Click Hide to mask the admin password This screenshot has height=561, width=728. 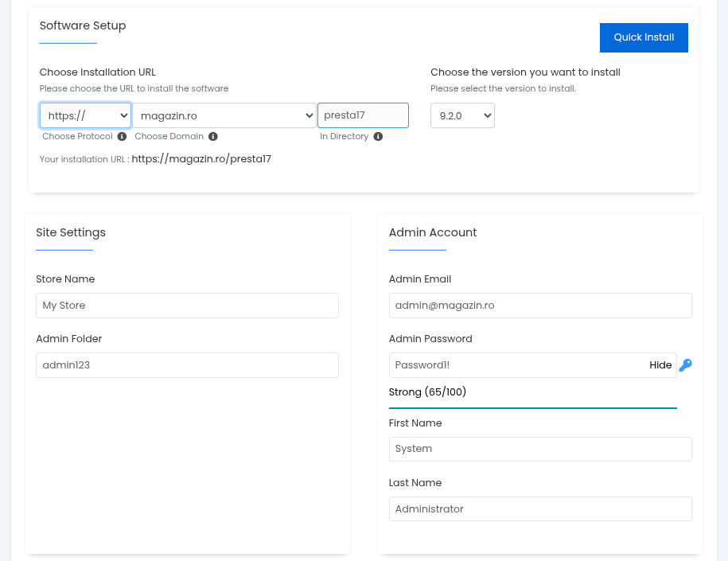click(660, 365)
